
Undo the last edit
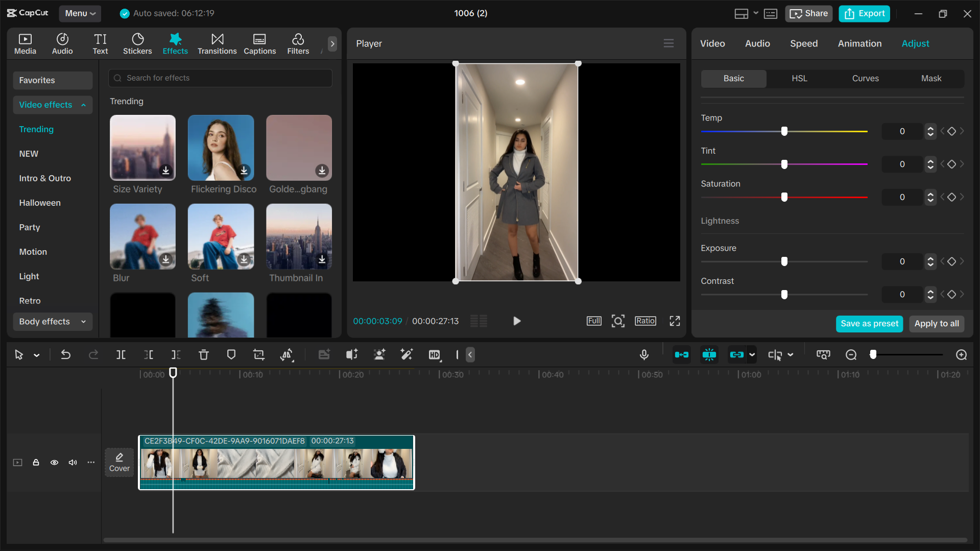pos(66,354)
